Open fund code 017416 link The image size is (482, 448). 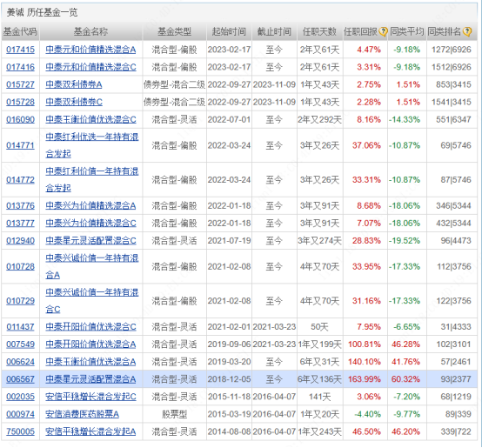(x=20, y=67)
